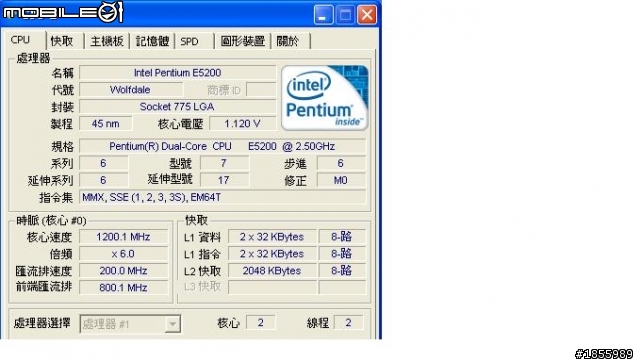Click the Intel Pentium E5200 name field
This screenshot has height=362, width=640.
[178, 73]
